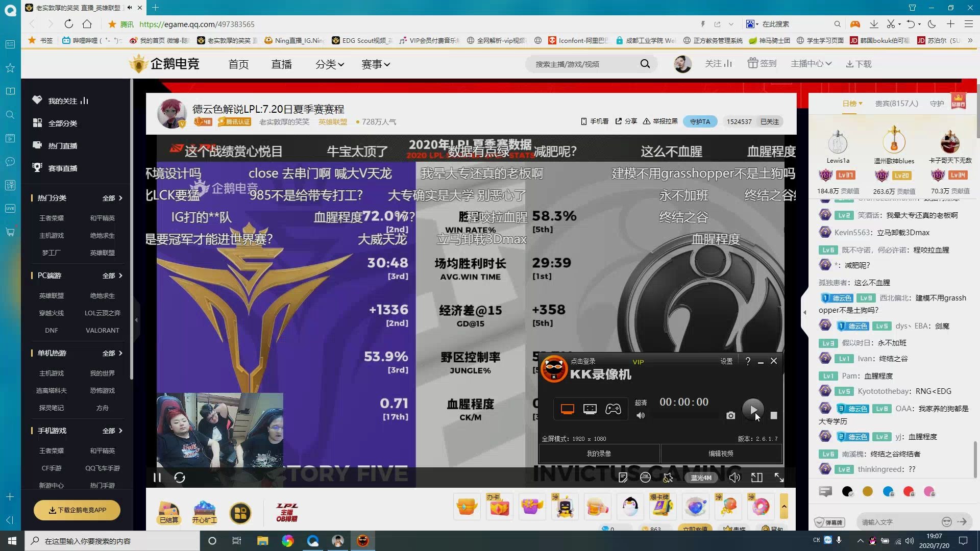
Task: Focus the 请输入文字 chat input
Action: pos(898,522)
